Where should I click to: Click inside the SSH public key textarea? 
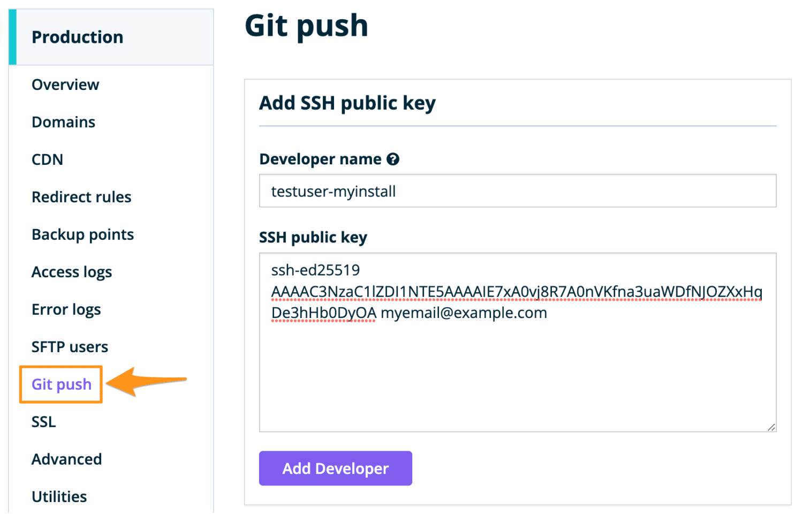point(517,343)
